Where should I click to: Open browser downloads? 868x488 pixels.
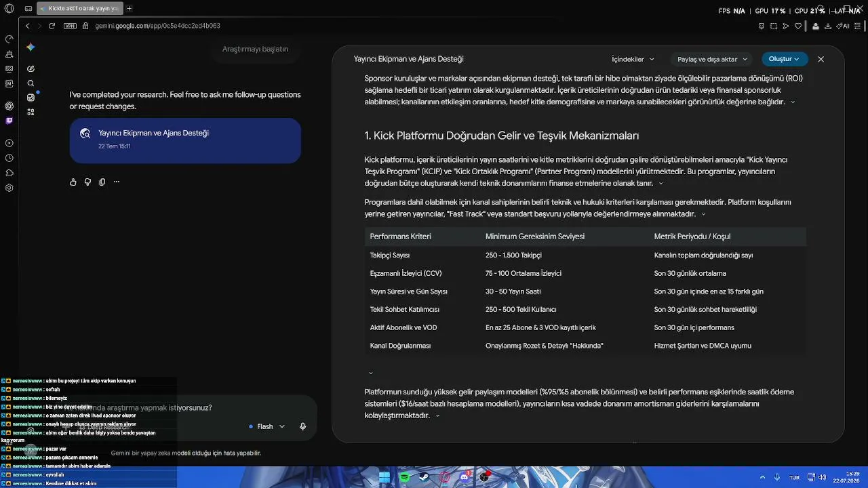pyautogui.click(x=827, y=26)
